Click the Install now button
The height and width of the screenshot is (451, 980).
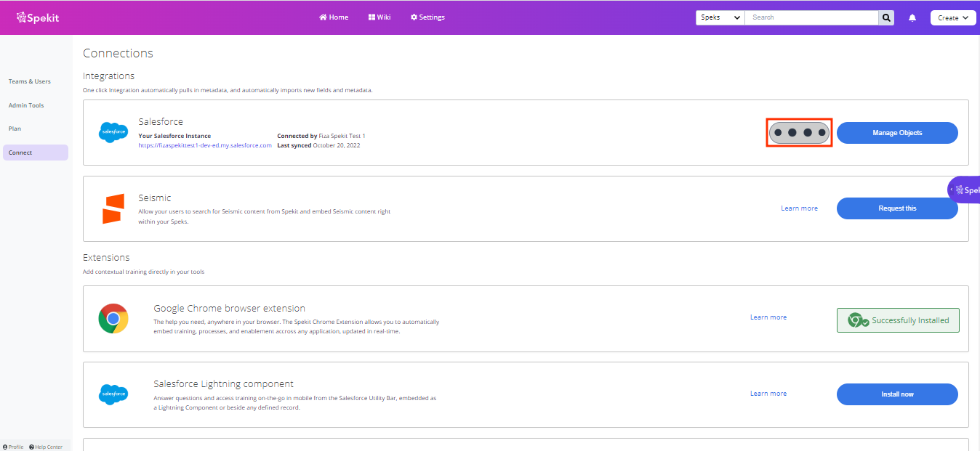[x=897, y=394]
